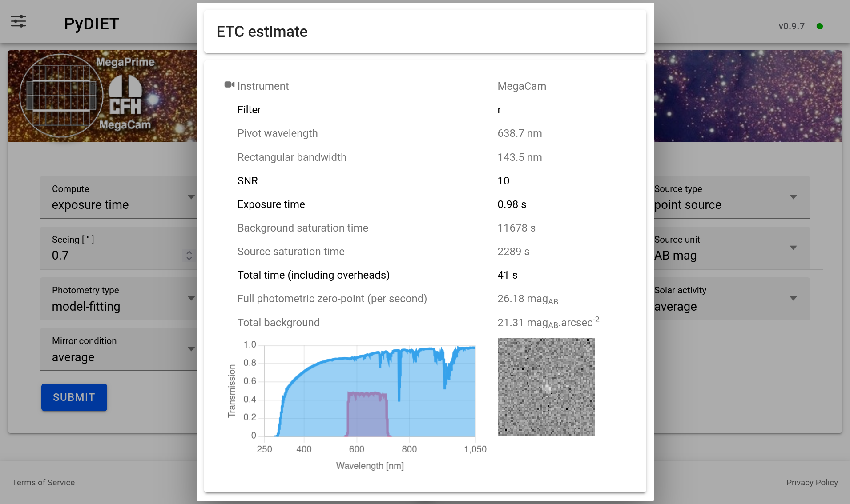Click the Rectangular bandwidth 143.5 nm value
This screenshot has height=504, width=850.
coord(520,157)
